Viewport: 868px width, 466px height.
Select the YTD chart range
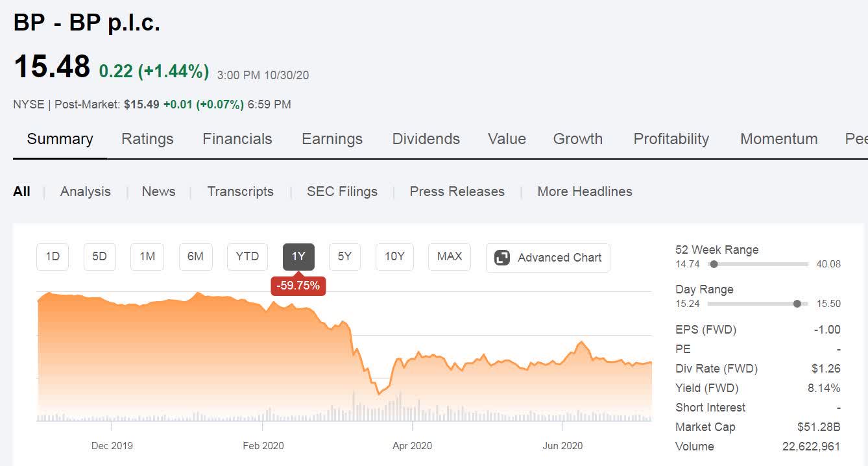pyautogui.click(x=247, y=256)
